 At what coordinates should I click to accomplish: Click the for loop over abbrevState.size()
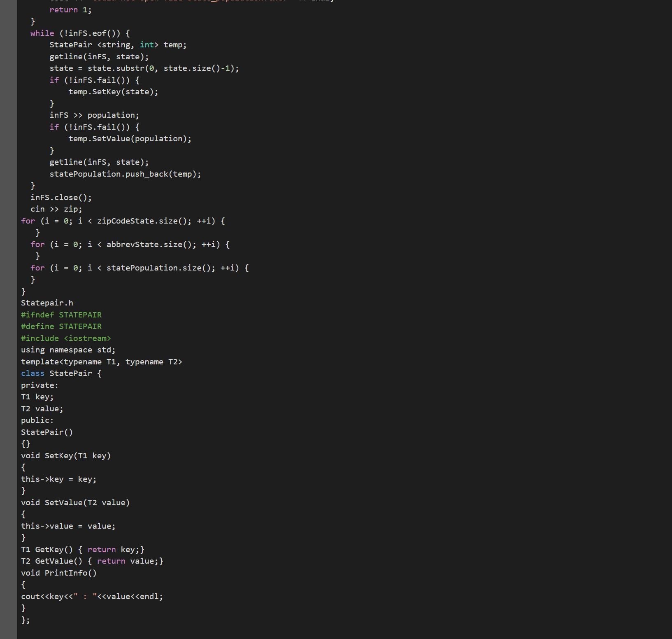coord(130,245)
